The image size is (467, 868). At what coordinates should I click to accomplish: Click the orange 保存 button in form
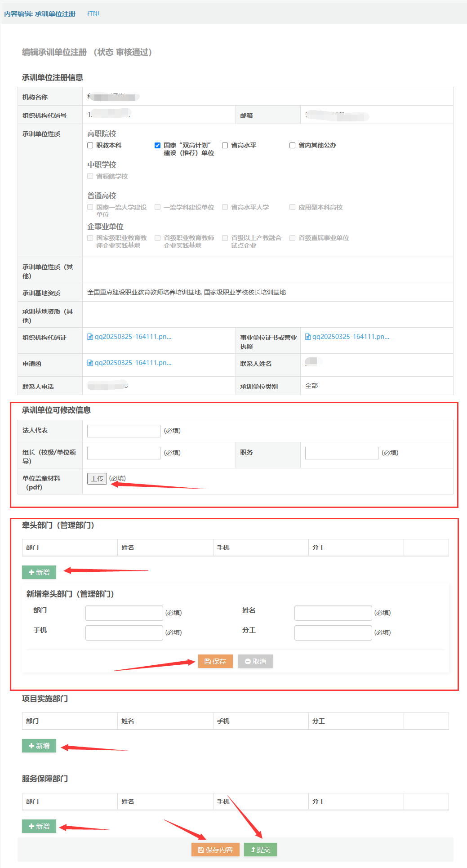click(x=215, y=661)
